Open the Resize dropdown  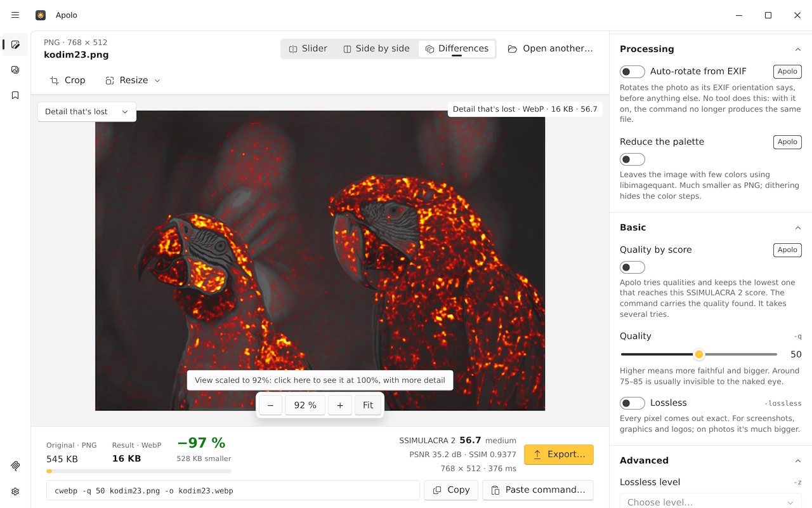coord(133,80)
